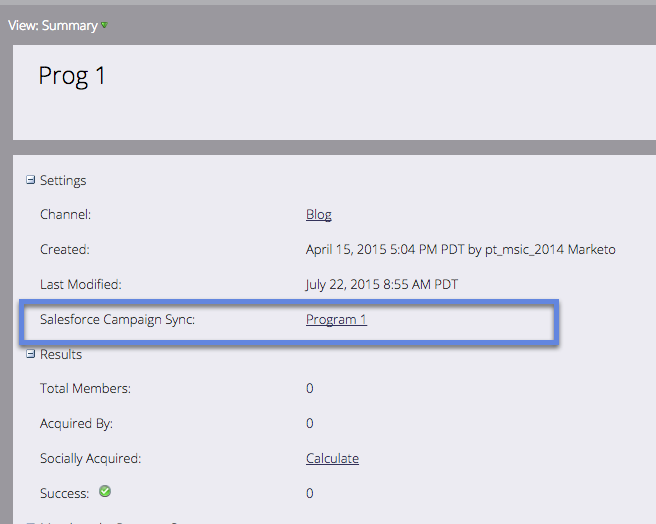The height and width of the screenshot is (524, 656).
Task: Open the Program 1 Salesforce campaign link
Action: pos(336,320)
